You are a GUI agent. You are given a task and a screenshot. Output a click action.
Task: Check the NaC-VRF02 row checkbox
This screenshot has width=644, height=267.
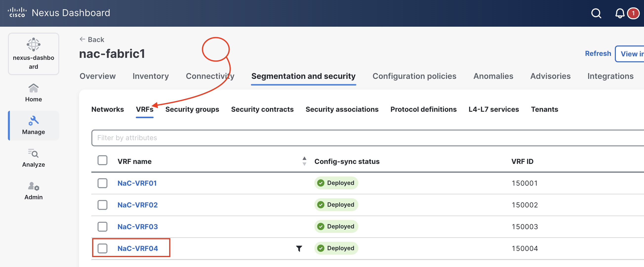point(102,205)
